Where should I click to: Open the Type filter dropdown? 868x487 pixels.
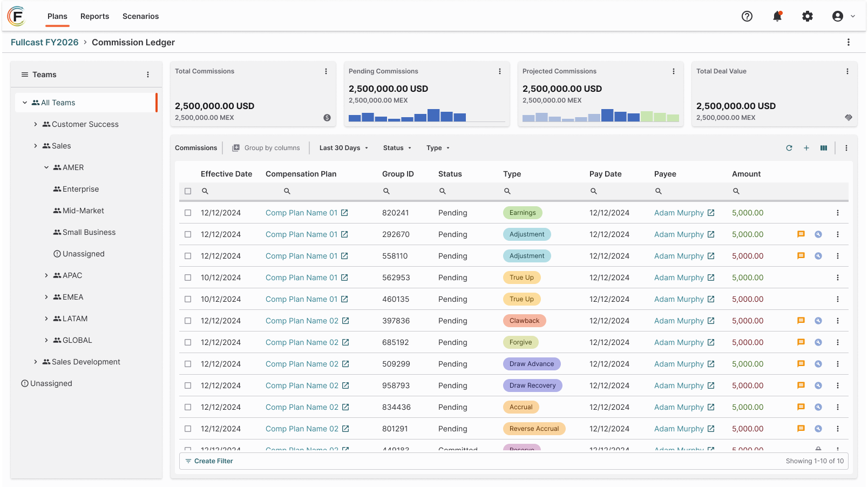(x=438, y=148)
